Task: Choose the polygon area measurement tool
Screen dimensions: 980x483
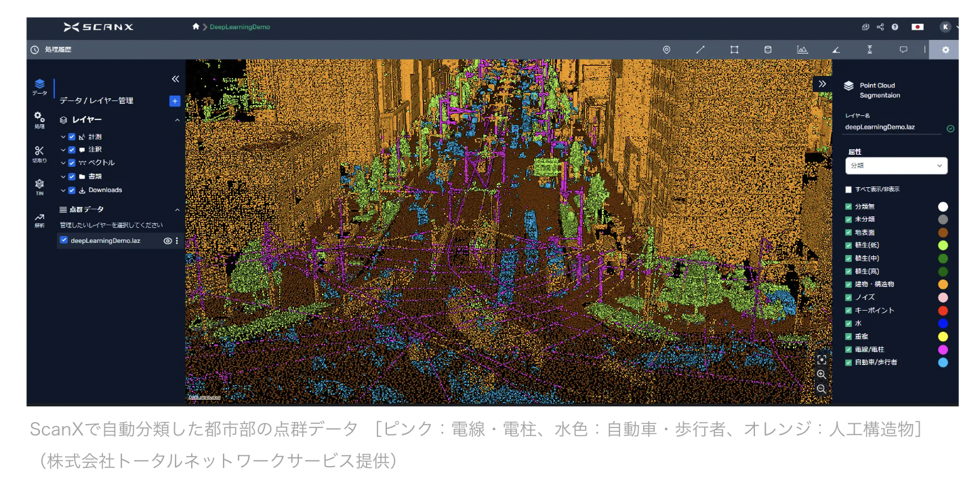Action: [x=734, y=50]
